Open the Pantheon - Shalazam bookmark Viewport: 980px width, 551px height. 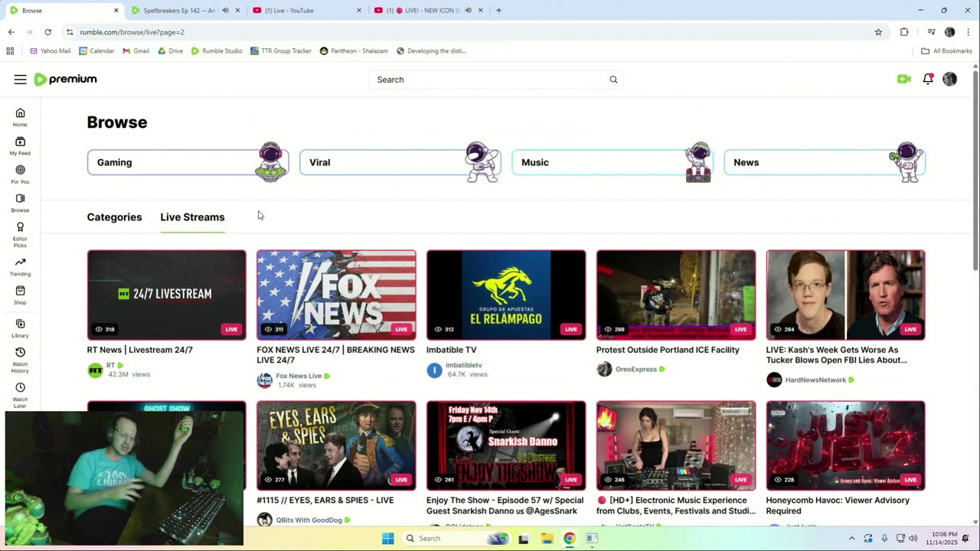coord(354,51)
